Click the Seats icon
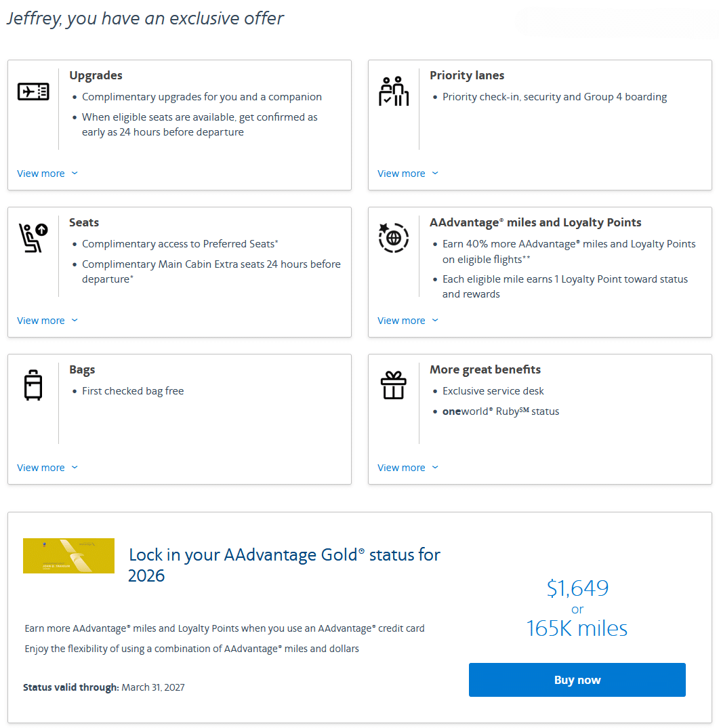The width and height of the screenshot is (719, 728). tap(30, 237)
